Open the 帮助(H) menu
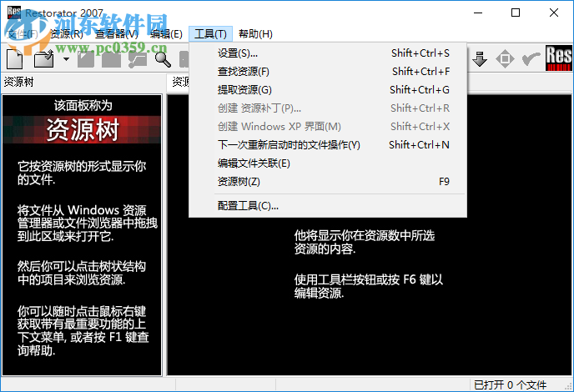 click(x=255, y=34)
